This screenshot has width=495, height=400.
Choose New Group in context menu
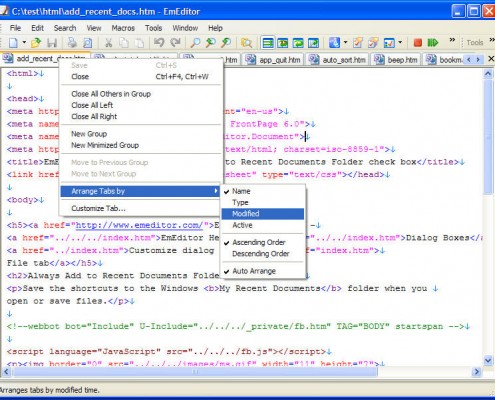pyautogui.click(x=140, y=134)
